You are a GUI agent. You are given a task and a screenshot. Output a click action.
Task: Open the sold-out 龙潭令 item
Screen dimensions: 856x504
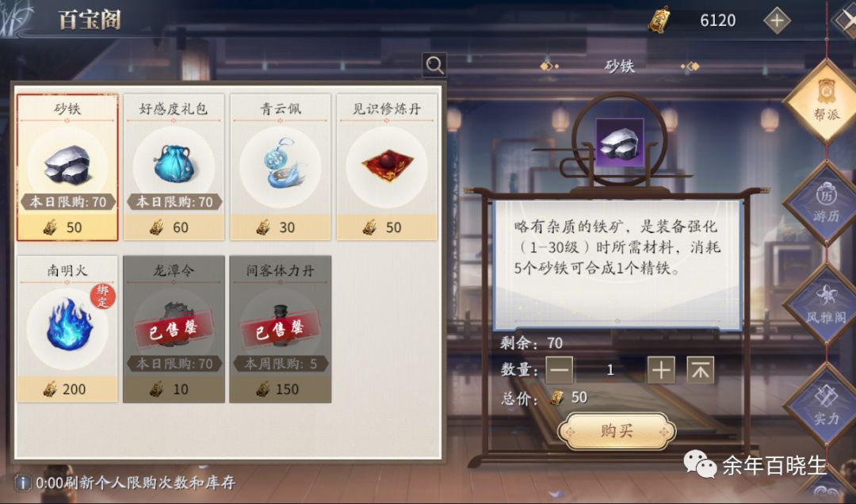click(x=174, y=329)
